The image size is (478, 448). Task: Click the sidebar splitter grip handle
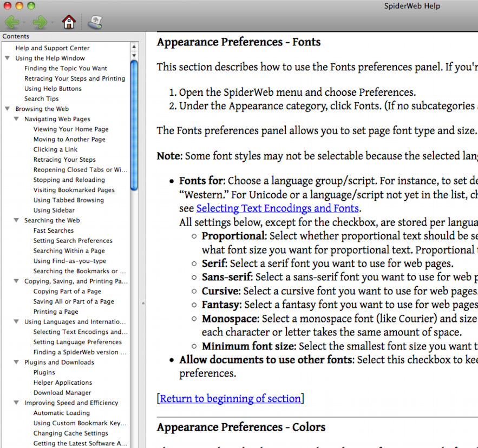pyautogui.click(x=143, y=303)
